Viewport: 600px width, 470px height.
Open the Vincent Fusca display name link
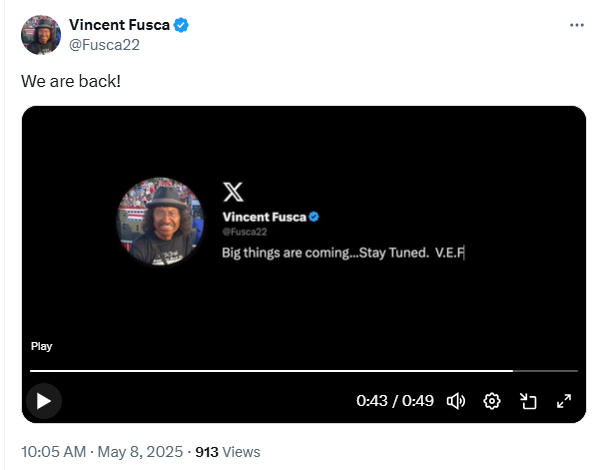pos(120,25)
